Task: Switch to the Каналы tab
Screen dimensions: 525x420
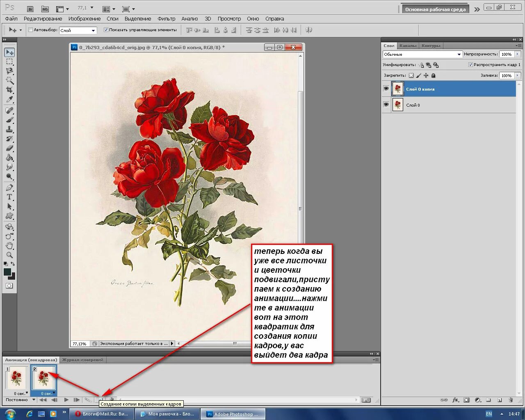Action: click(x=408, y=46)
